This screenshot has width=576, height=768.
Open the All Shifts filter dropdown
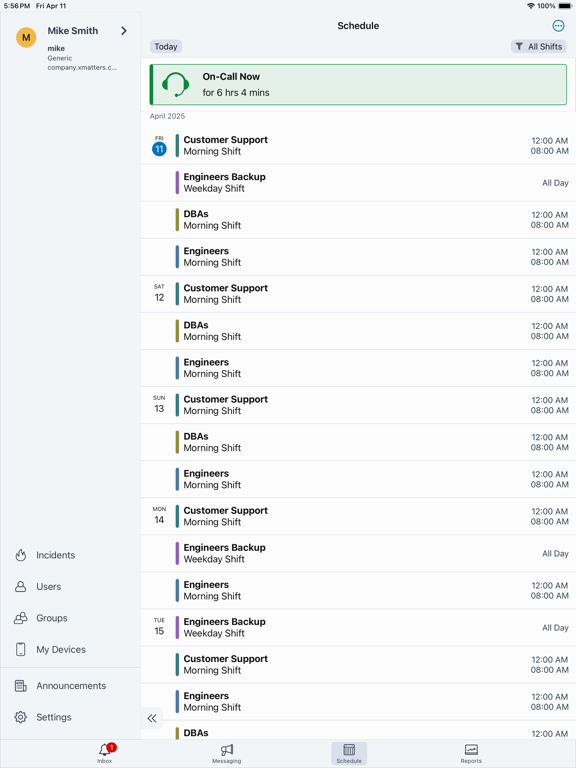[x=539, y=47]
